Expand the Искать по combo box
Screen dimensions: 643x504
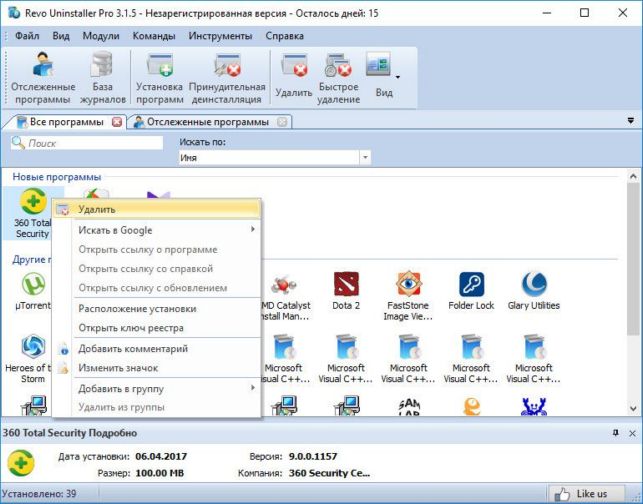coord(365,157)
